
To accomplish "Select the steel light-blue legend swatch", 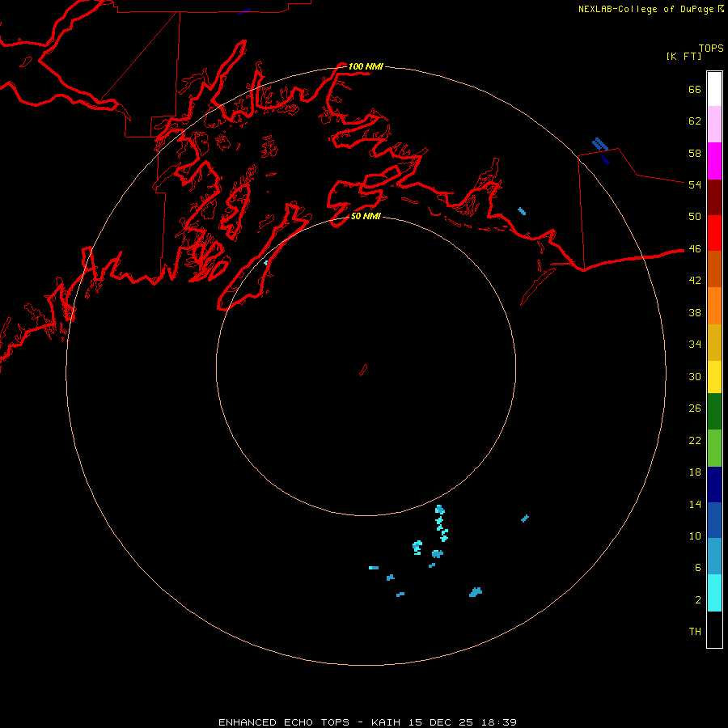I will (x=714, y=557).
